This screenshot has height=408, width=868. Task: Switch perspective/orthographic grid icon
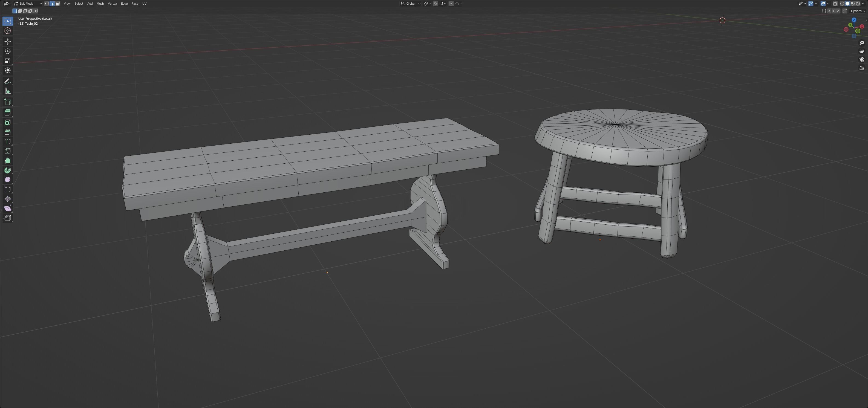coord(862,68)
